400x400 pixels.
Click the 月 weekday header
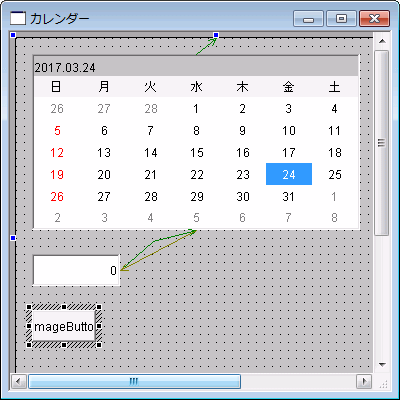click(104, 87)
